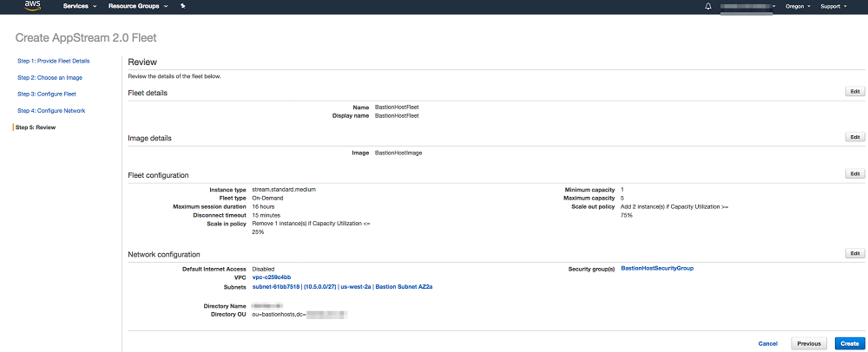Open the BastionHostSecurityGroup link
868x352 pixels.
coord(657,268)
